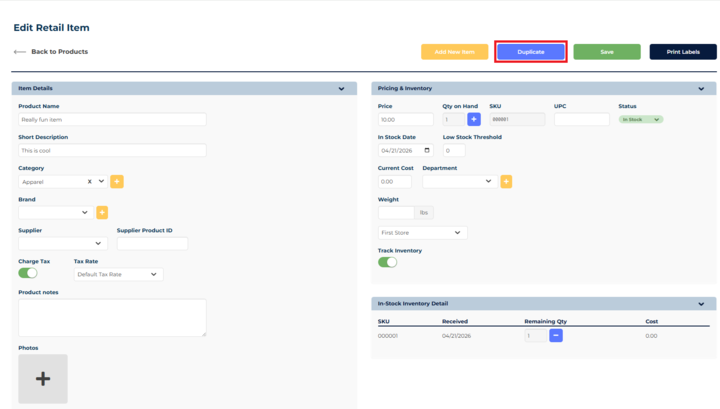The height and width of the screenshot is (409, 720).
Task: Click the Product Name input field
Action: pos(112,119)
